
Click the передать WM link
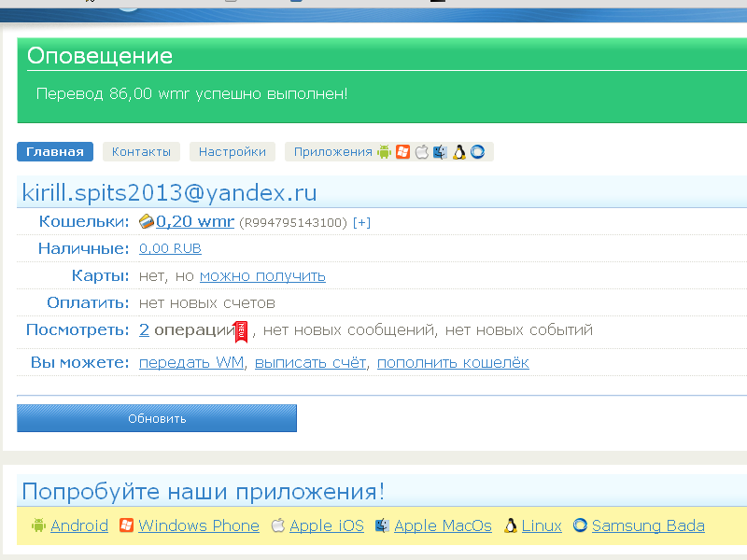pos(191,362)
